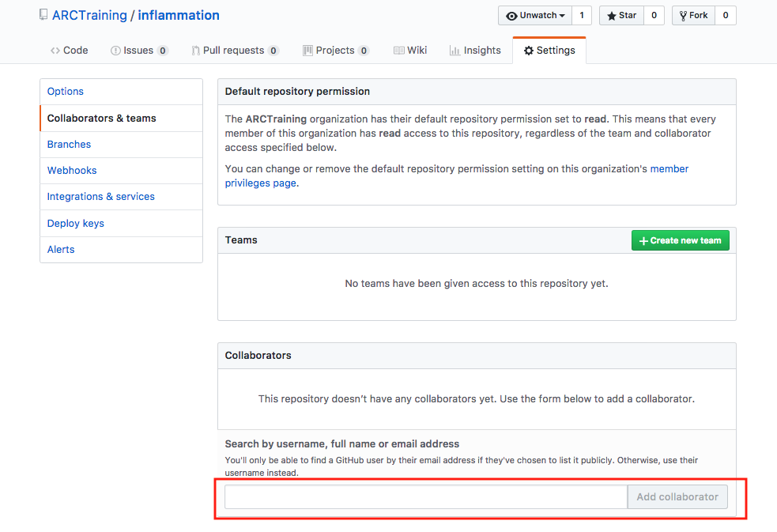Click the repository book icon beside ARCTraining
The height and width of the screenshot is (532, 777).
point(43,14)
